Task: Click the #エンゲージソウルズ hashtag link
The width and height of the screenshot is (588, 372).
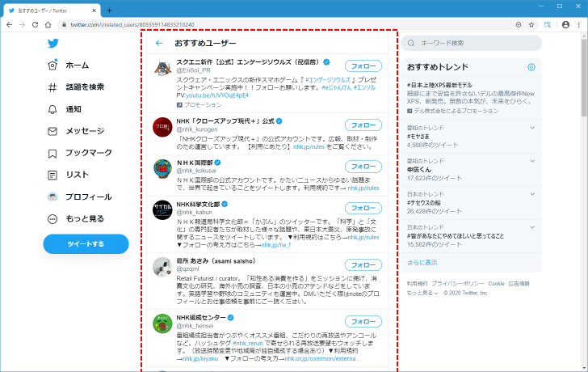Action: (328, 79)
